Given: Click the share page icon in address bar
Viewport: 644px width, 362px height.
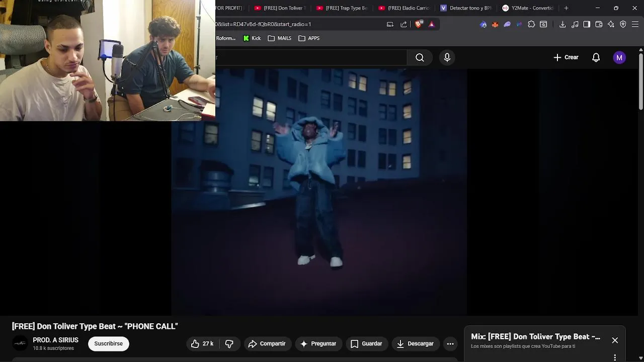Looking at the screenshot, I should click(404, 24).
